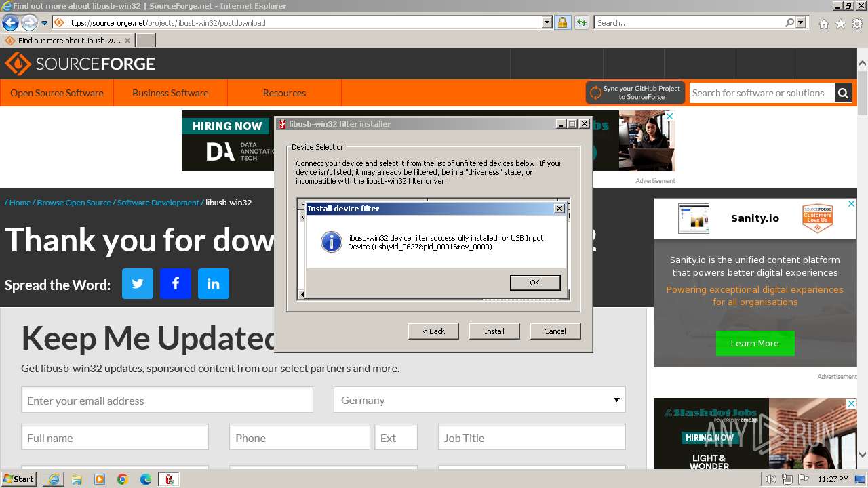
Task: Click the Job Title field
Action: [x=532, y=437]
